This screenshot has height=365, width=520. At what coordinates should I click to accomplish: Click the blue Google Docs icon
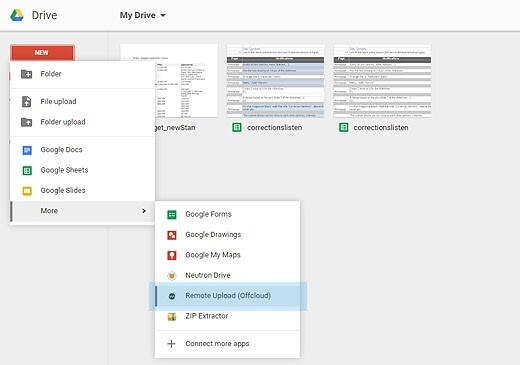[x=27, y=150]
